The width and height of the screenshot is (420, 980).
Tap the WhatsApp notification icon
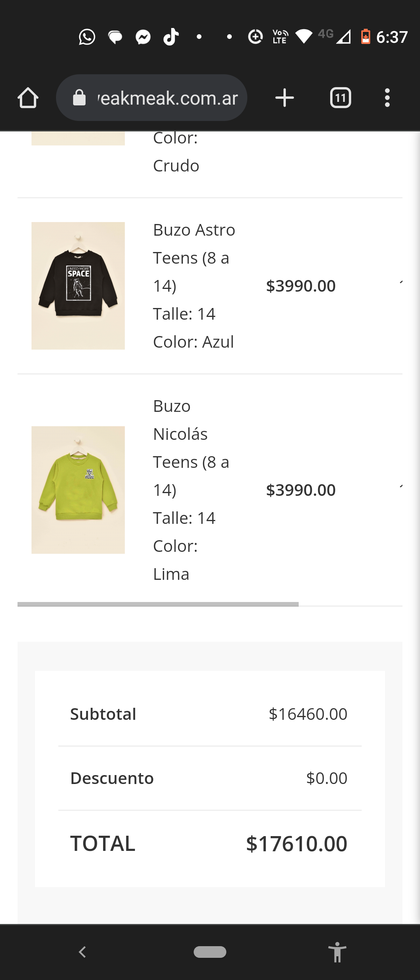coord(87,37)
